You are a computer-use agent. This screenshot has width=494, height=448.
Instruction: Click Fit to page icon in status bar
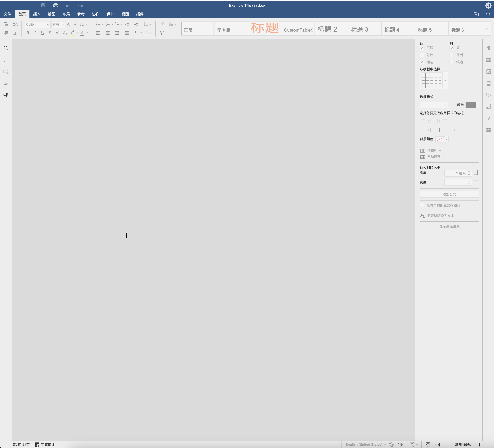click(428, 445)
